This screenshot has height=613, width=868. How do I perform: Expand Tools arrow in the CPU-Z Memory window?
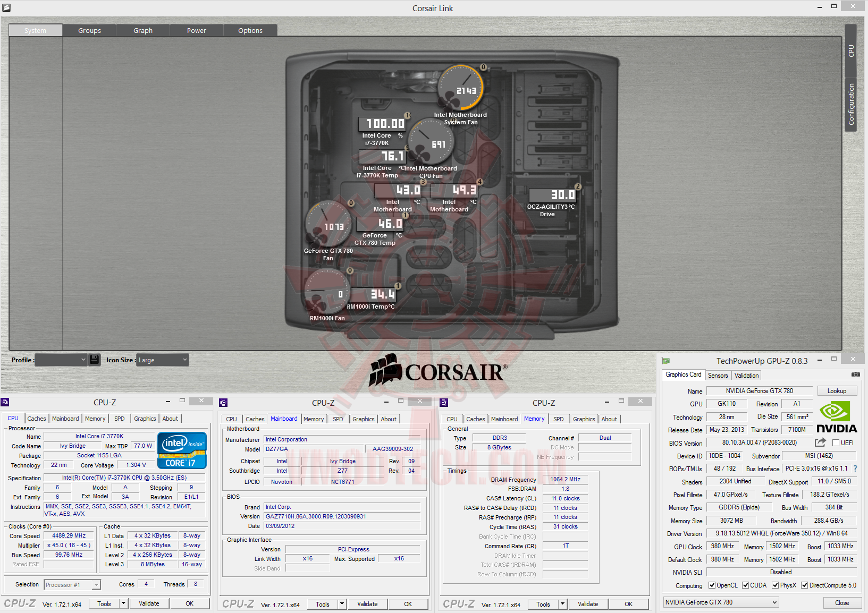click(x=562, y=604)
